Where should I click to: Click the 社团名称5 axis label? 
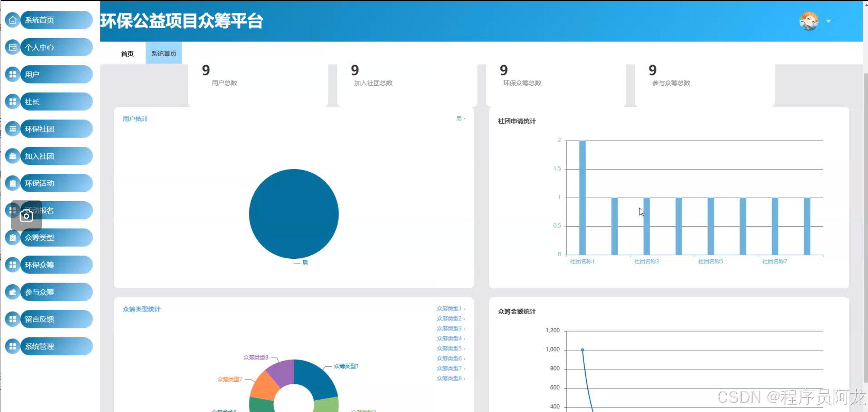pyautogui.click(x=711, y=261)
